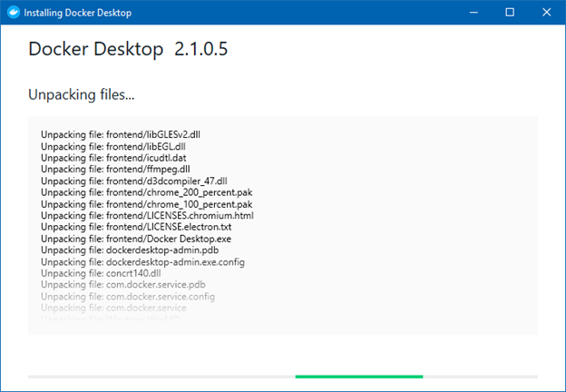
Task: Select the LICENSES.chromium.html log line
Action: [147, 215]
